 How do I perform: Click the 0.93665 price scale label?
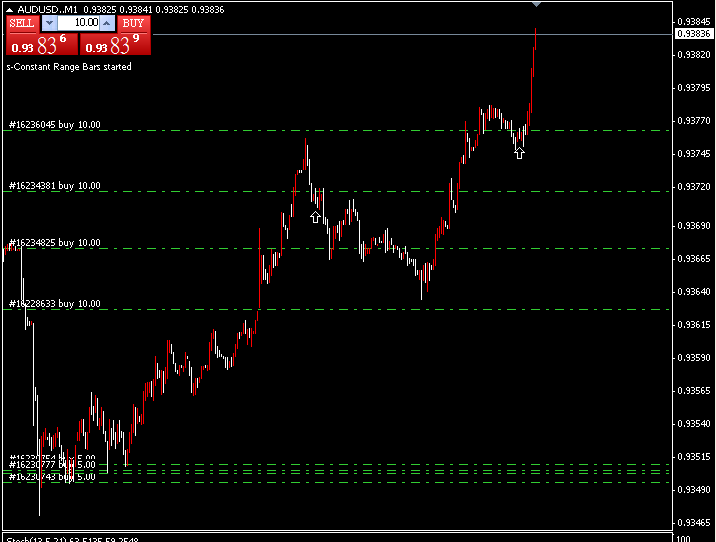coord(694,258)
